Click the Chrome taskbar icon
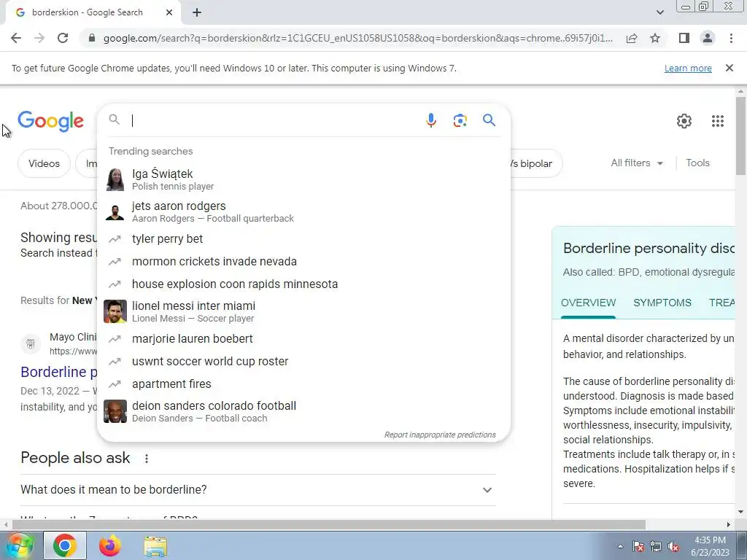747x560 pixels. [x=65, y=545]
